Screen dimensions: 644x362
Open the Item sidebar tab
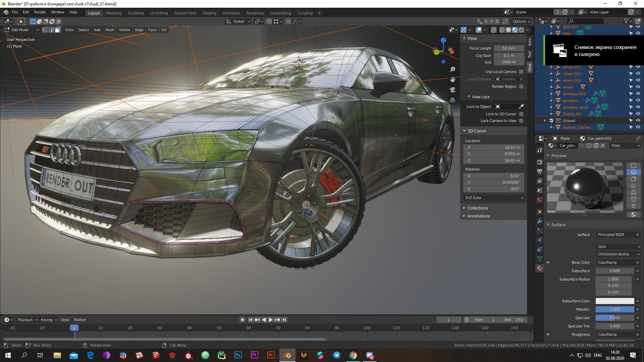click(530, 42)
